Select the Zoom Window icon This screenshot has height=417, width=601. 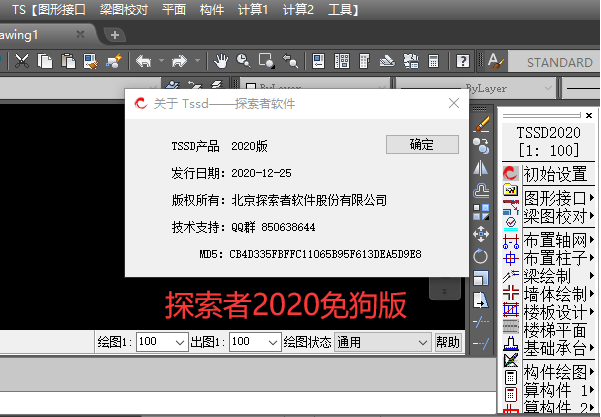[266, 61]
